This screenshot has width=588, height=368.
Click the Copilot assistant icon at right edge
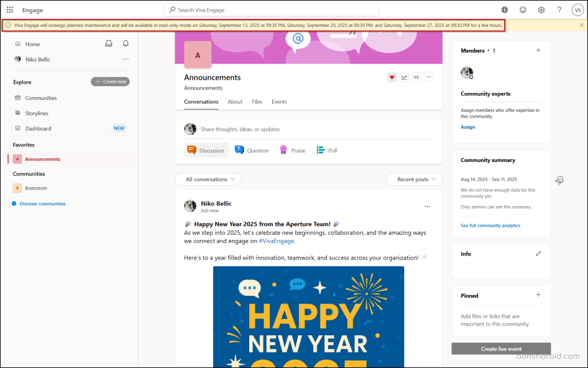tap(559, 181)
